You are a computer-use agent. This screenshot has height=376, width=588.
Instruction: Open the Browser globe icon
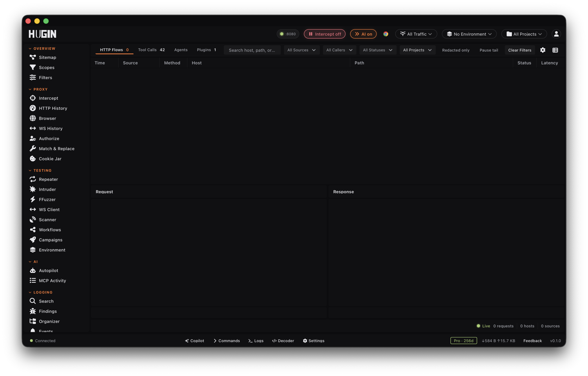pyautogui.click(x=33, y=118)
